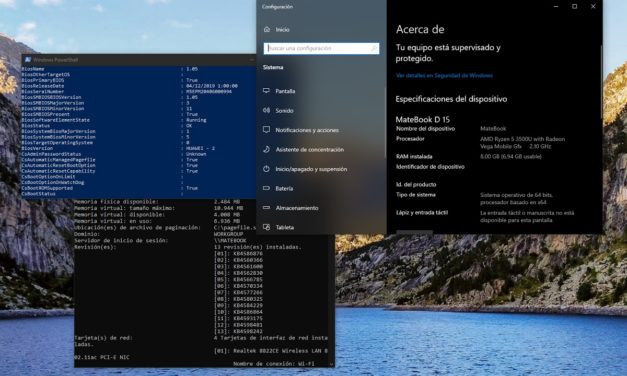Maximize the Configuración window
This screenshot has height=376, width=627.
(575, 6)
